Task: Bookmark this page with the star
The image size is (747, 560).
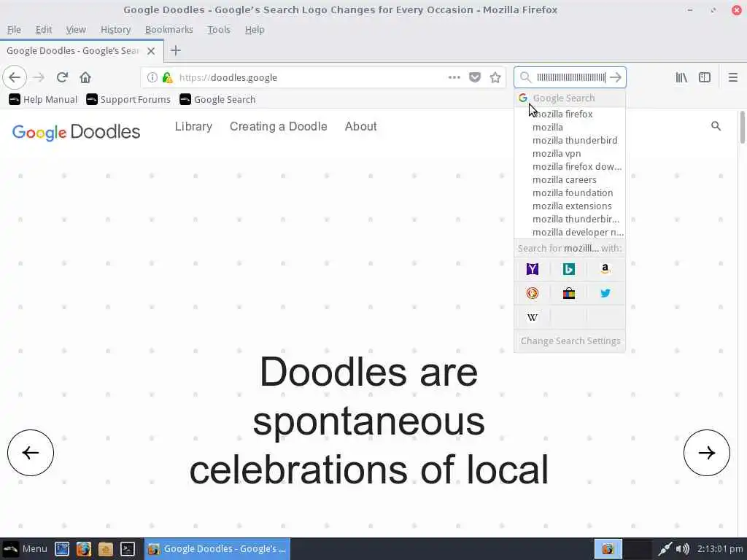Action: point(495,77)
